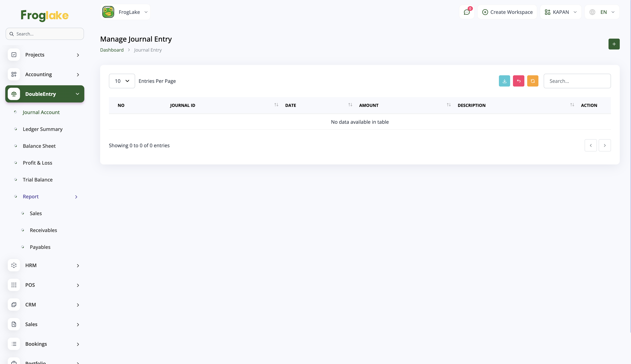This screenshot has height=364, width=631.
Task: Open the chat messages icon
Action: (x=467, y=12)
